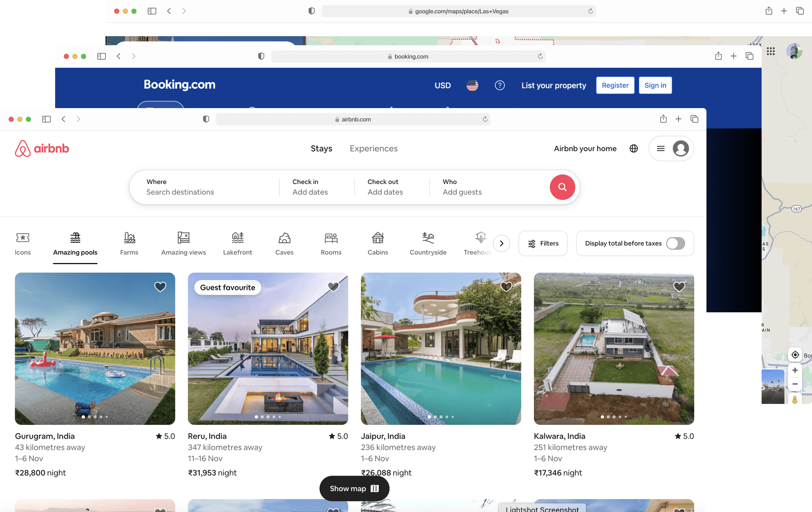Toggle Display total before taxes switch
This screenshot has height=512, width=812.
[675, 243]
